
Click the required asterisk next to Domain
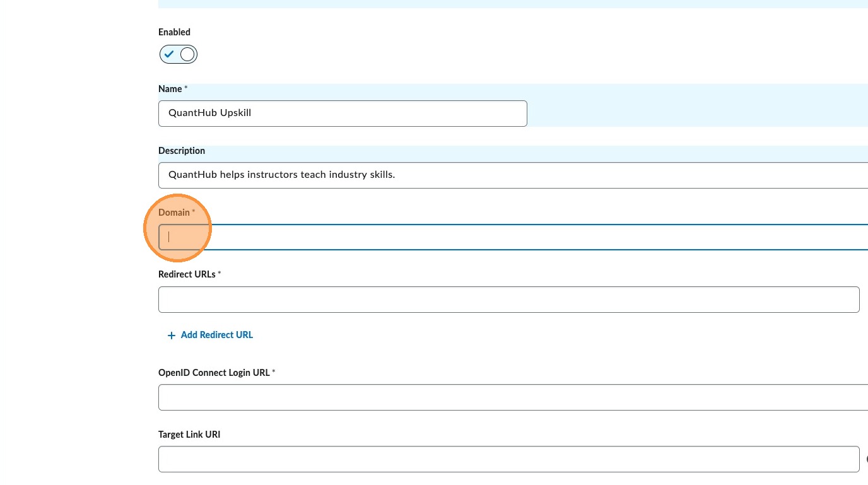click(x=194, y=213)
